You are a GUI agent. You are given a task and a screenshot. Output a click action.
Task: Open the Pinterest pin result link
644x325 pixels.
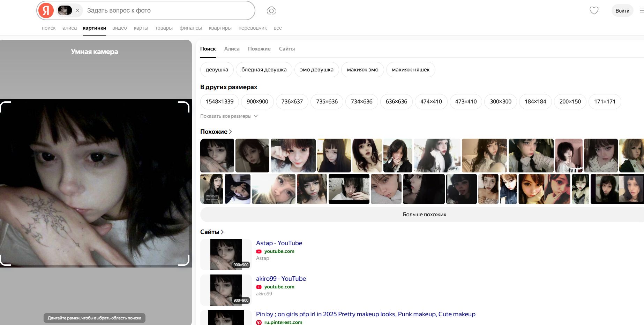click(366, 314)
